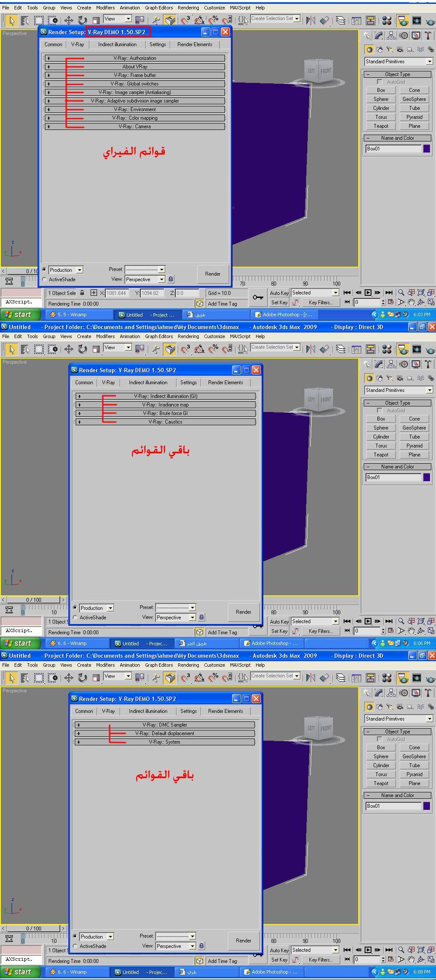Select ActiveShade radio in the dialog listing V-Ray:: System
This screenshot has width=436, height=980.
coord(75,946)
